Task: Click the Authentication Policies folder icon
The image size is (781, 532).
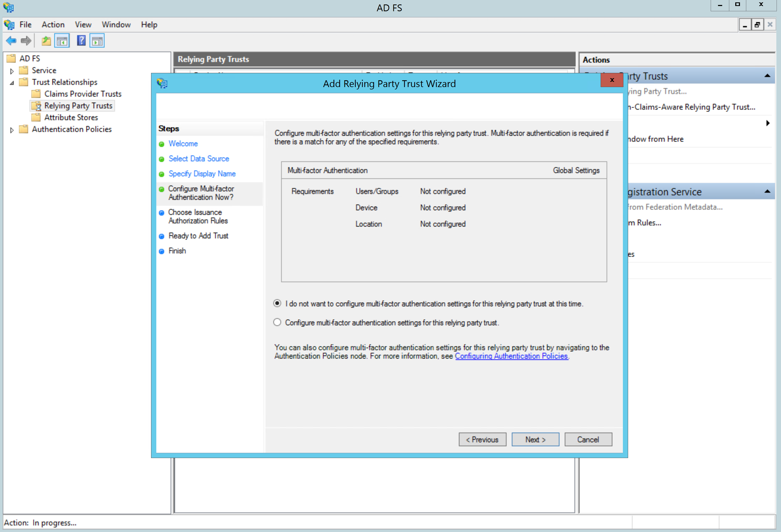Action: pos(24,129)
